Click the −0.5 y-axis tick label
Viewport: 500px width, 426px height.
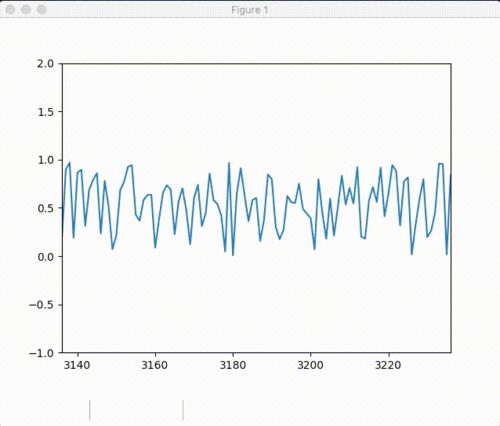42,305
